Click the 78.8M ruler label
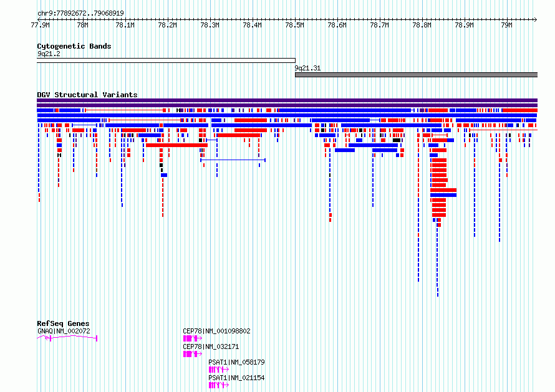Viewport: 555px width, 392px height. 422,25
